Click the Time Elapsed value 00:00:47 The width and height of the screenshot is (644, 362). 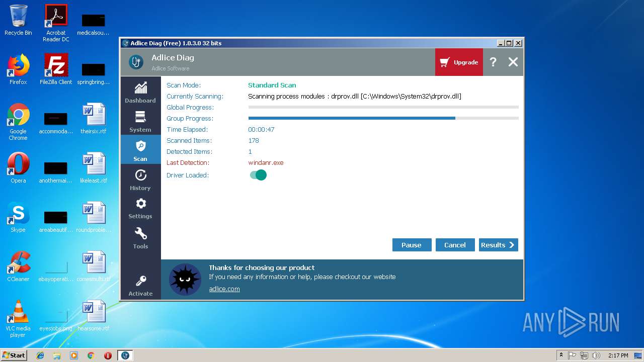point(261,130)
